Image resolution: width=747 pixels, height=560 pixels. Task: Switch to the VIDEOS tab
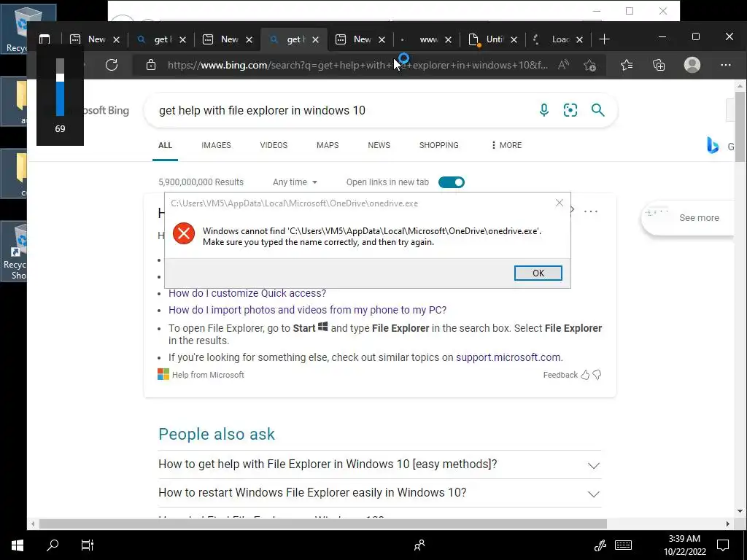[274, 145]
